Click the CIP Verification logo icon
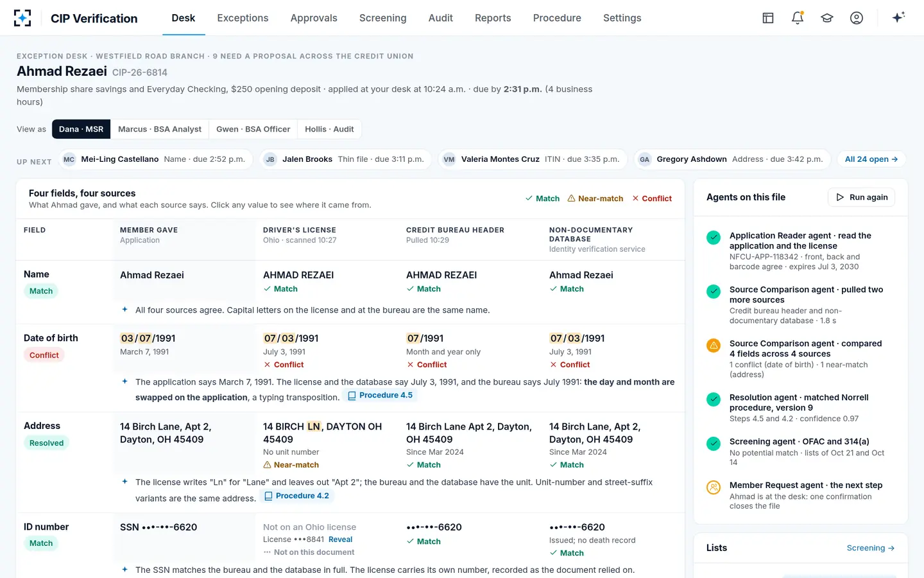Image resolution: width=924 pixels, height=578 pixels. coord(22,18)
